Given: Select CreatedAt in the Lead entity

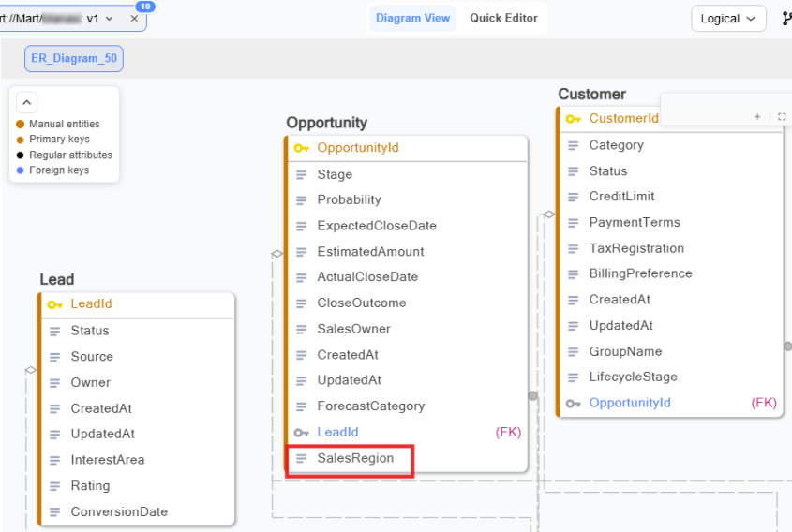Looking at the screenshot, I should click(101, 408).
